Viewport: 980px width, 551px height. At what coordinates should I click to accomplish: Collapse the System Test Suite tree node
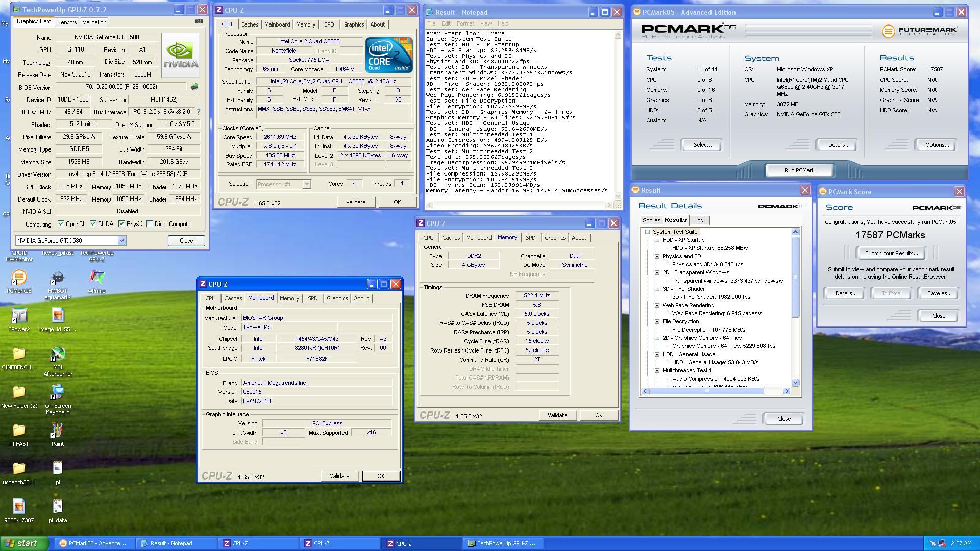(x=648, y=232)
